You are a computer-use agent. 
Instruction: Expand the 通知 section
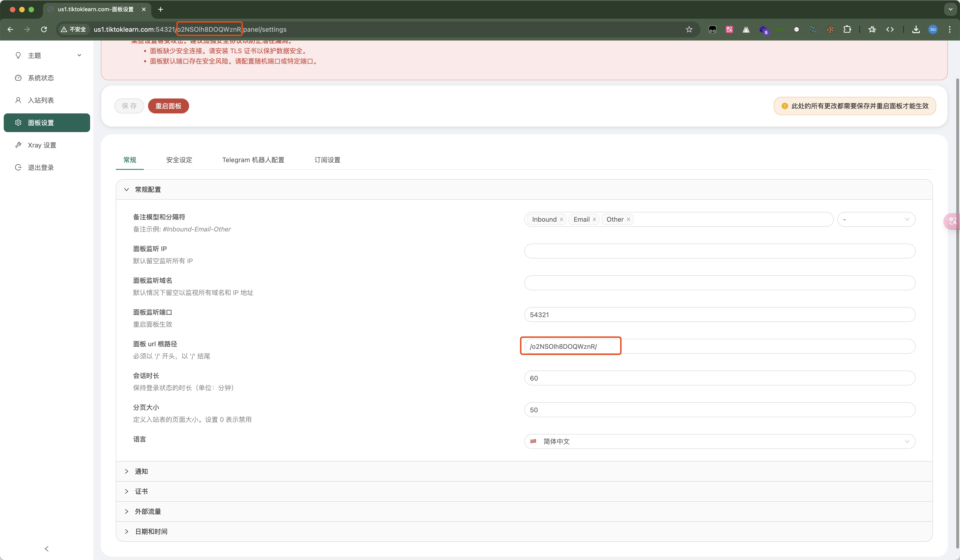click(141, 471)
